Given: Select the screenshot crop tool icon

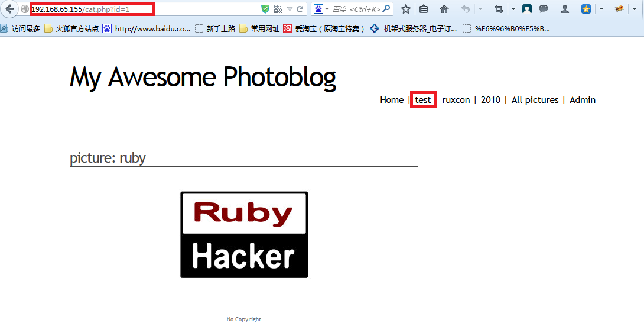Looking at the screenshot, I should 499,9.
